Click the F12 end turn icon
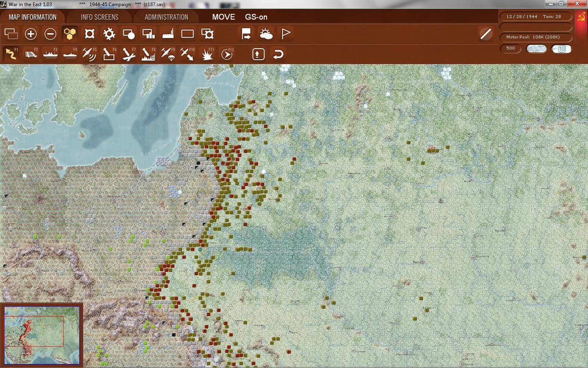The width and height of the screenshot is (588, 368). [x=227, y=54]
